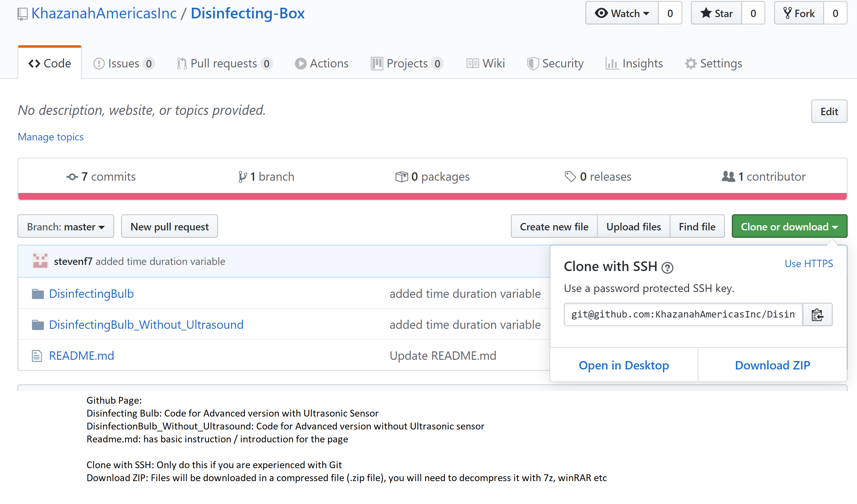Click the commits history icon
This screenshot has height=504, width=857.
[x=72, y=177]
